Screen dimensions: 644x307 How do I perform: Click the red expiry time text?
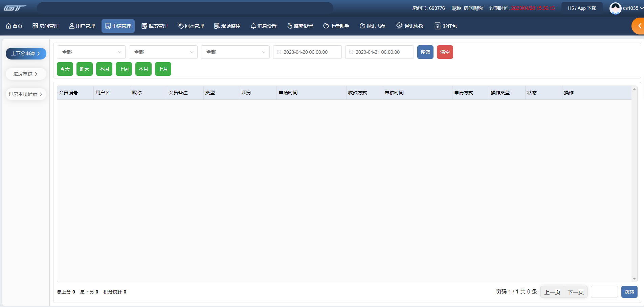[x=533, y=8]
